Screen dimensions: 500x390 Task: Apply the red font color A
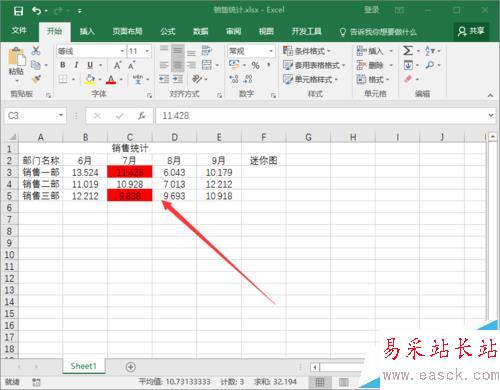pos(111,79)
